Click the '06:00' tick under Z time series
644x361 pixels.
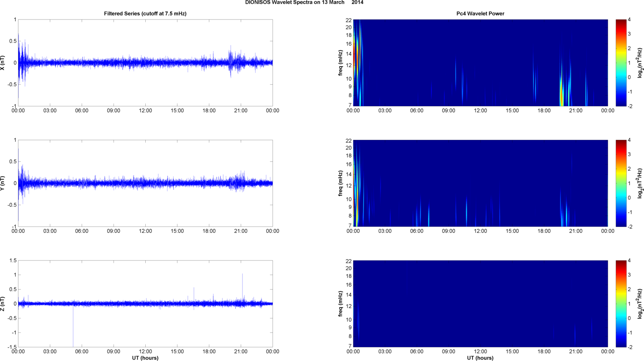click(82, 352)
